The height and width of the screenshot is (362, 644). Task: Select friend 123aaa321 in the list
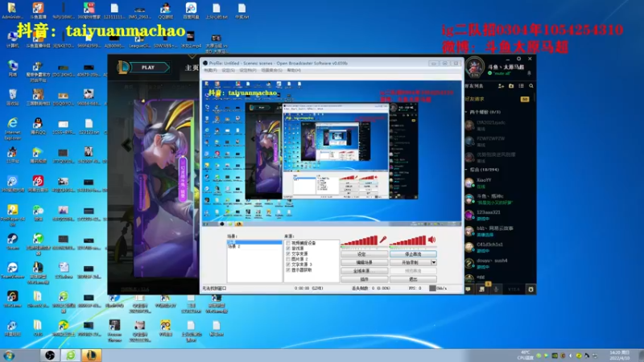click(x=498, y=215)
